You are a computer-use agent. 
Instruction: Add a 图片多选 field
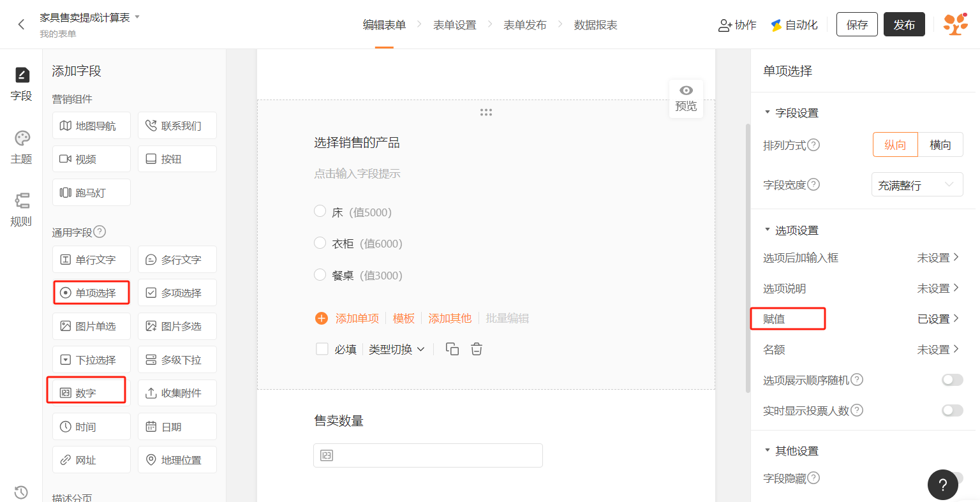[x=177, y=326]
